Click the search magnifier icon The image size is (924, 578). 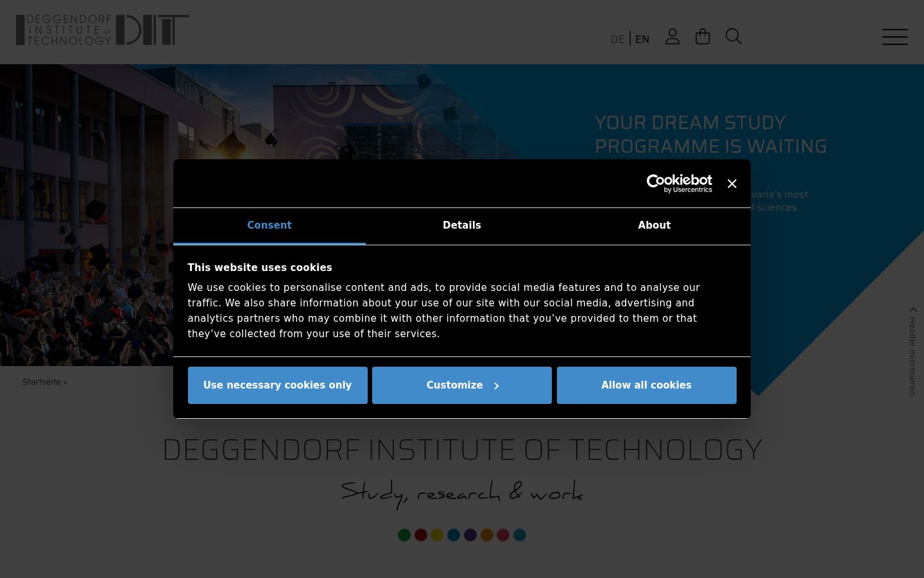pyautogui.click(x=733, y=37)
